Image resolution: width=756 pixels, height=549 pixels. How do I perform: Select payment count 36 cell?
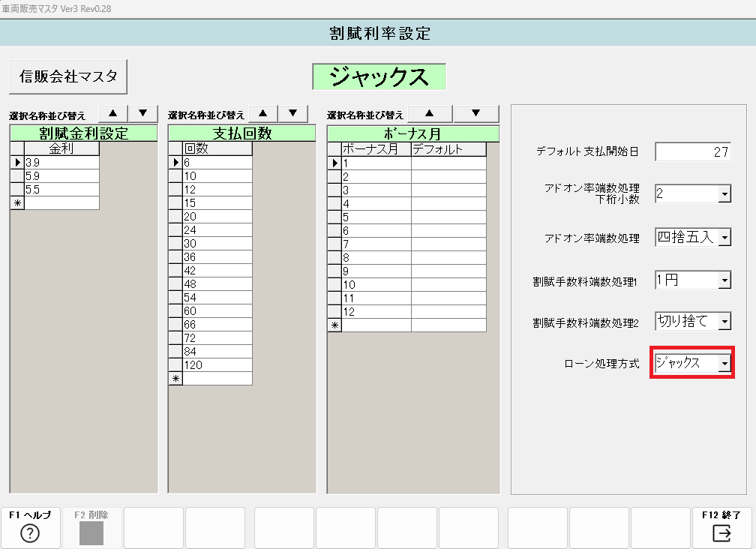pos(217,257)
